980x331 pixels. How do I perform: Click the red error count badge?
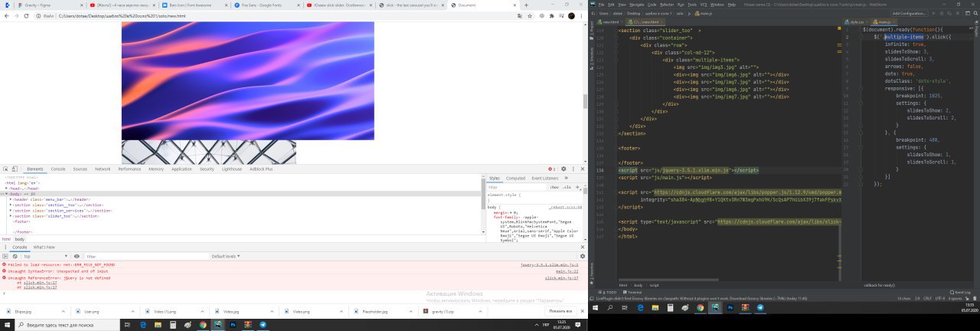[552, 169]
